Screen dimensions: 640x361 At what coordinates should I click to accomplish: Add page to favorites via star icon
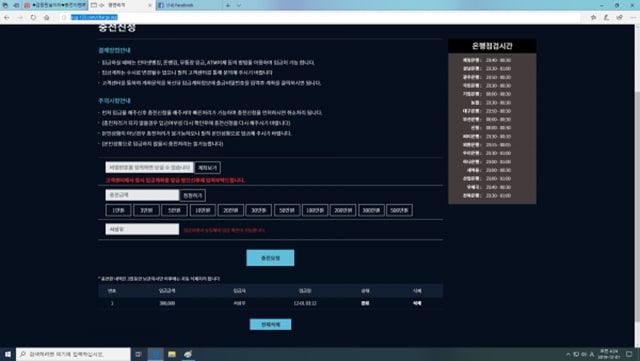593,18
